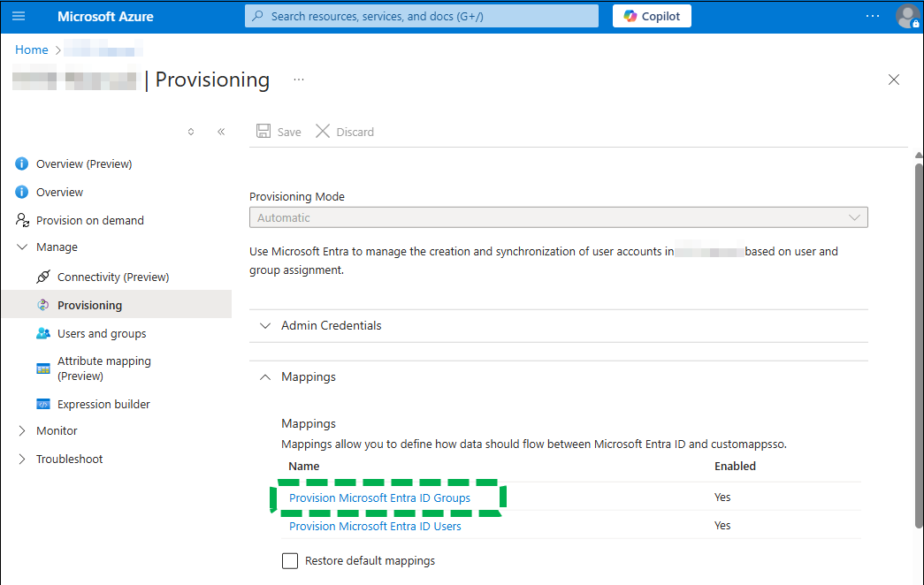
Task: Open Provision on demand
Action: click(89, 220)
